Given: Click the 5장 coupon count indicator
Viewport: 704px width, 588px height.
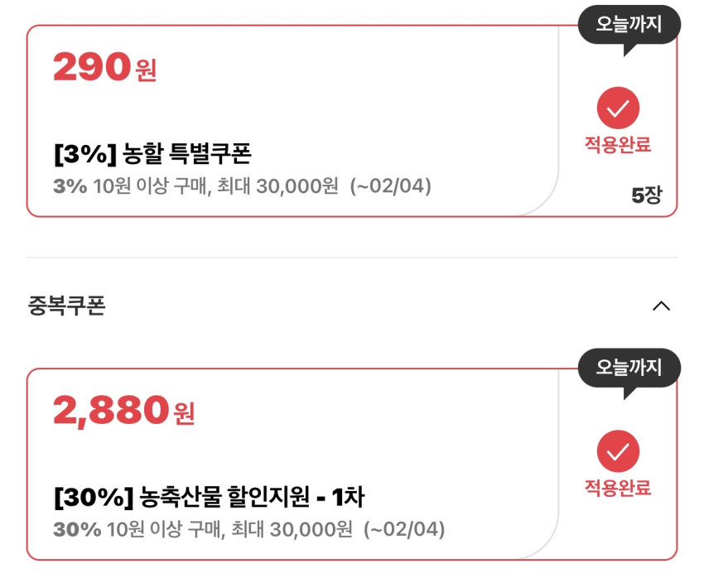Looking at the screenshot, I should (647, 196).
